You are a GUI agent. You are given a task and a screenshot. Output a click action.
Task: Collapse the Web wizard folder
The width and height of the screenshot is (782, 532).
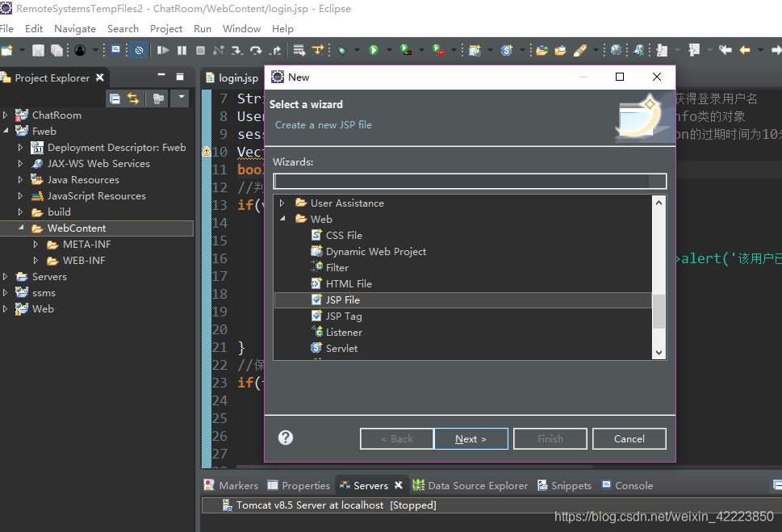coord(282,219)
